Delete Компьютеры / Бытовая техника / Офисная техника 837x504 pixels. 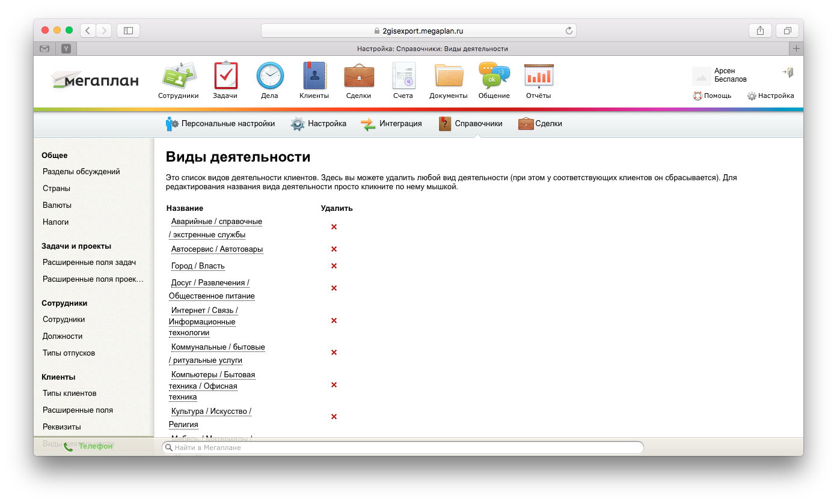pyautogui.click(x=334, y=385)
